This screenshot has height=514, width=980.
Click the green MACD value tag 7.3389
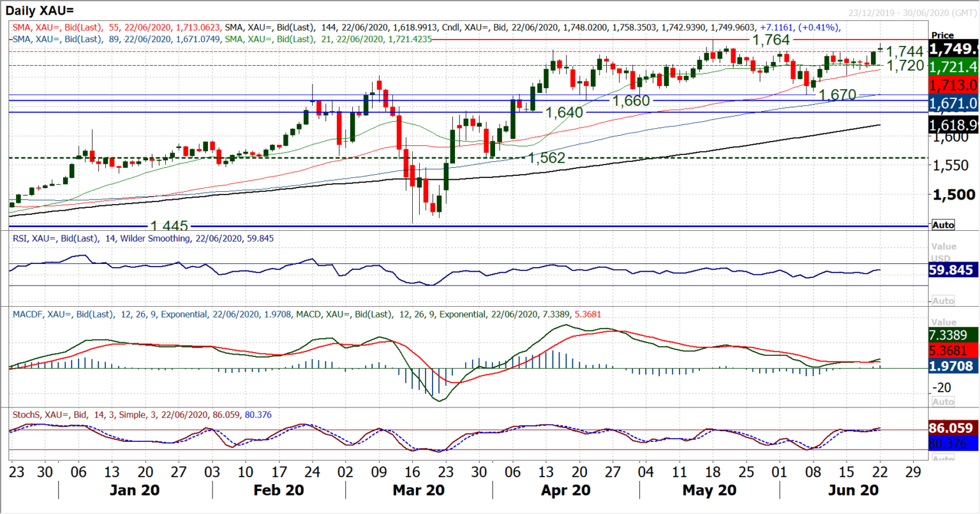coord(953,335)
